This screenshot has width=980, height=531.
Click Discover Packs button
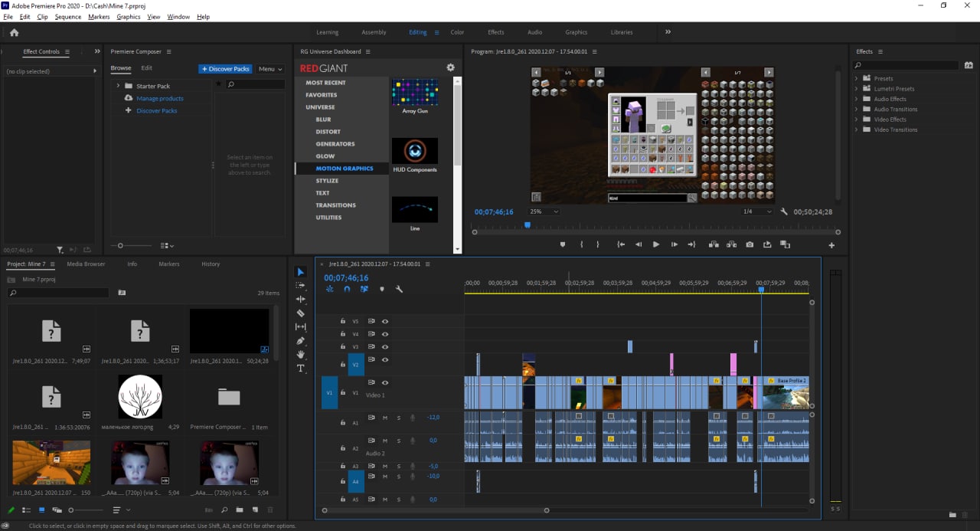[x=225, y=69]
